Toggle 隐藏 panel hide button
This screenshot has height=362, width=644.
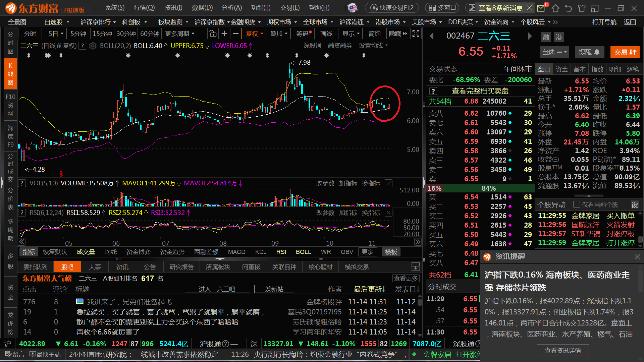[398, 34]
